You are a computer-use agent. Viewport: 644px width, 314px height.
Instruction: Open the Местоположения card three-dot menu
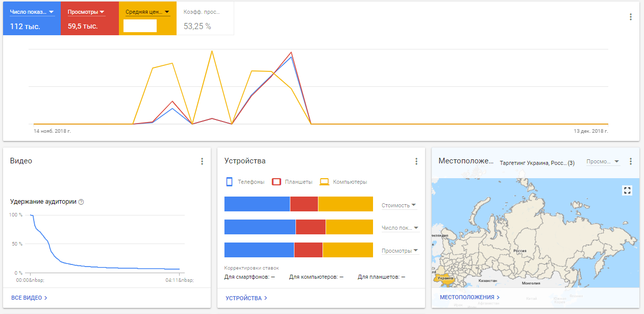[x=630, y=161]
